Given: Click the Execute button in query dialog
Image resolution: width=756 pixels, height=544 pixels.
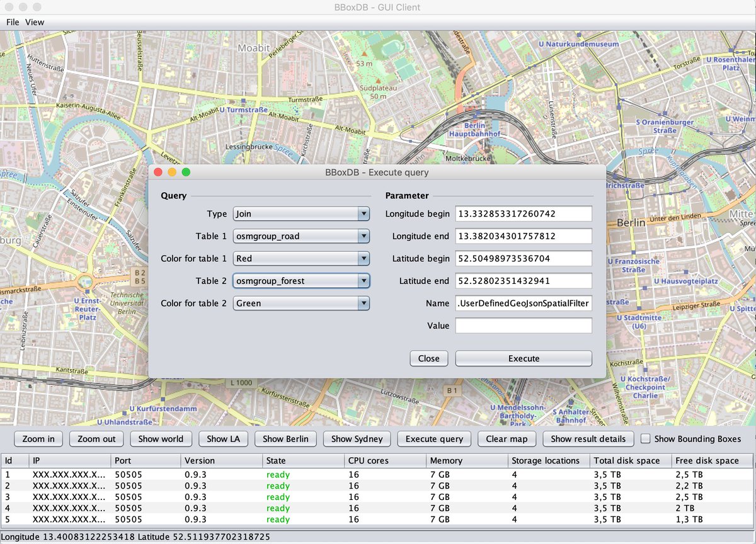Looking at the screenshot, I should (524, 358).
